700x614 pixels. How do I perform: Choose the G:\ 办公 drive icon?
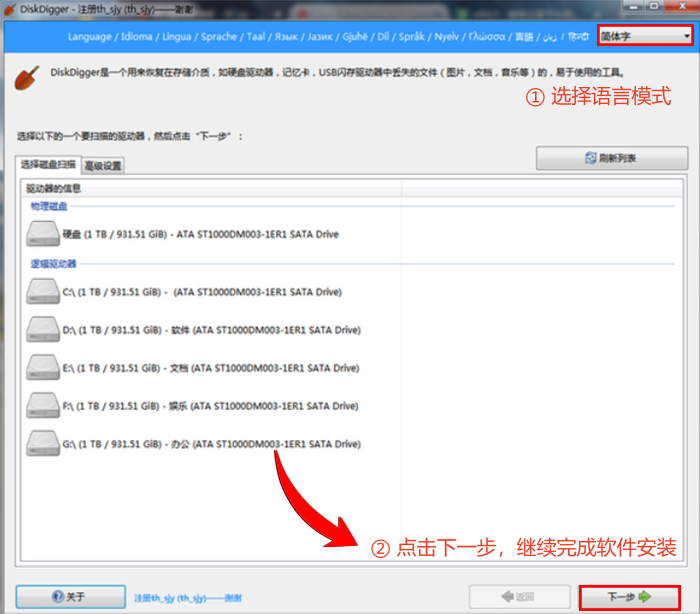44,444
